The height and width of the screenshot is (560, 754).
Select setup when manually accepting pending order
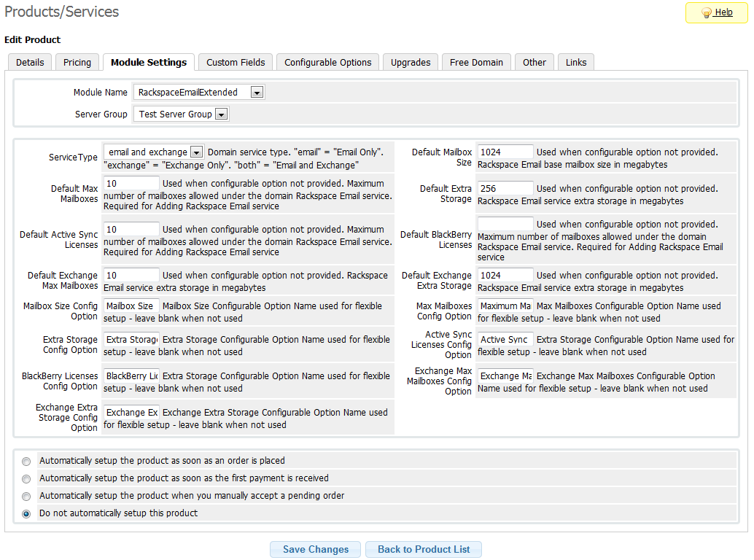[x=26, y=496]
